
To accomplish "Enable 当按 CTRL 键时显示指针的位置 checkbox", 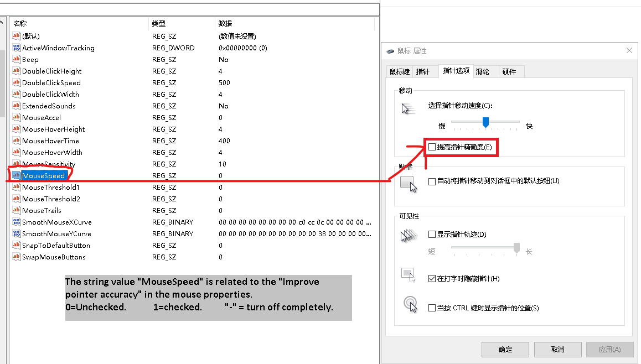I will [432, 308].
